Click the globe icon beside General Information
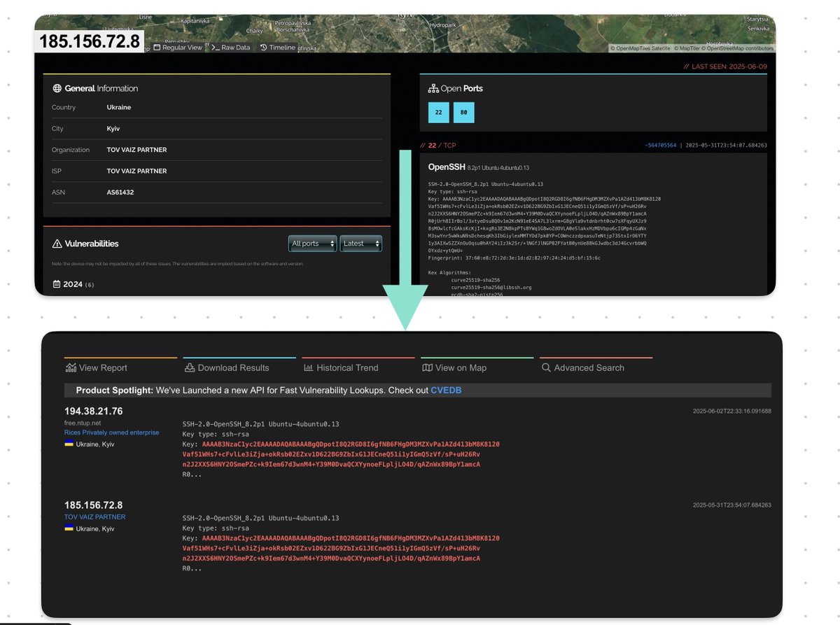The image size is (840, 625). (x=57, y=89)
